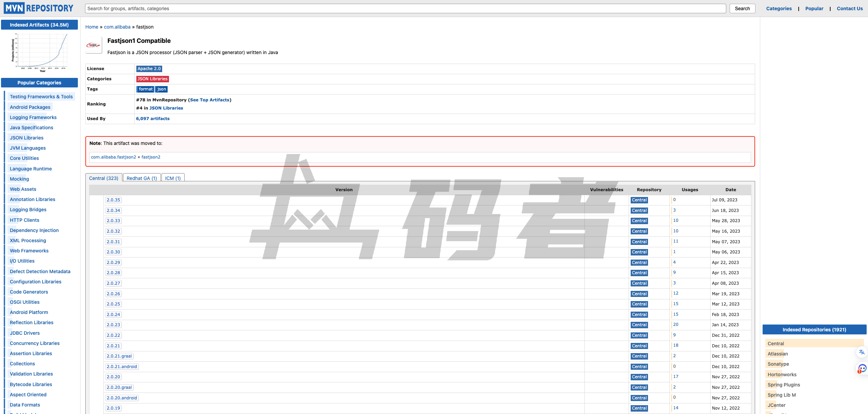This screenshot has height=414, width=868.
Task: Click the Fastjson project logo icon
Action: tap(93, 45)
